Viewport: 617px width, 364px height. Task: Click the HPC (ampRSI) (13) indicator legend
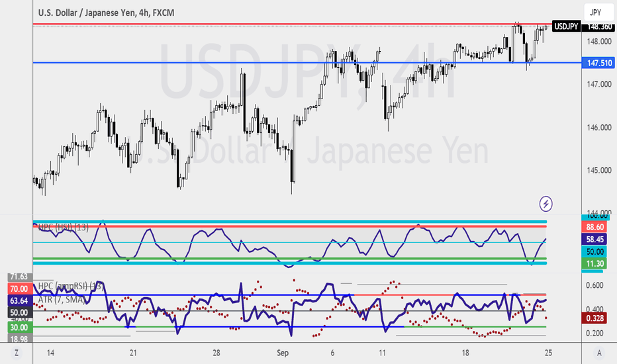click(x=71, y=286)
